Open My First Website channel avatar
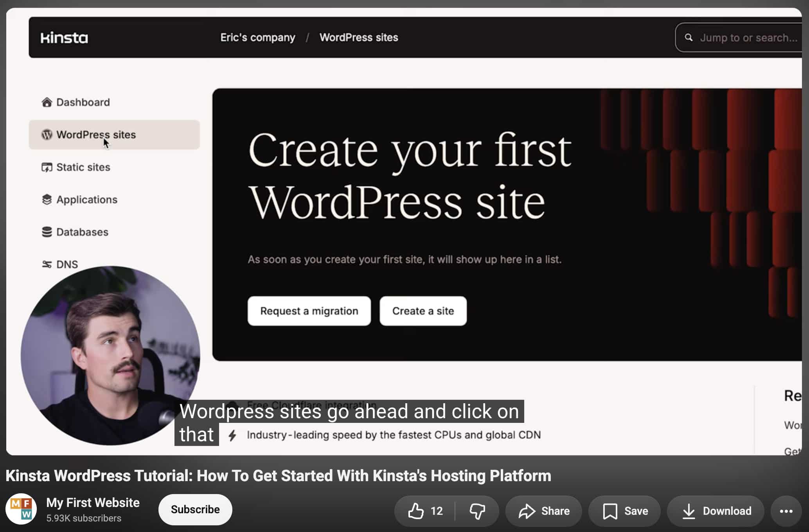 tap(21, 509)
